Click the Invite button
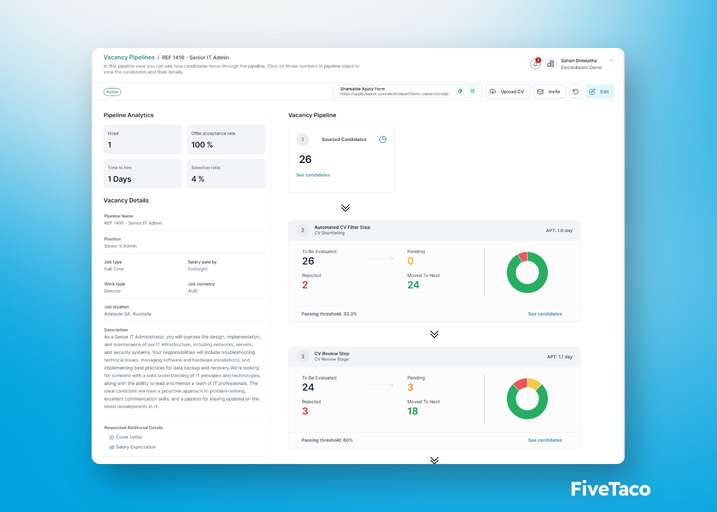 (550, 91)
